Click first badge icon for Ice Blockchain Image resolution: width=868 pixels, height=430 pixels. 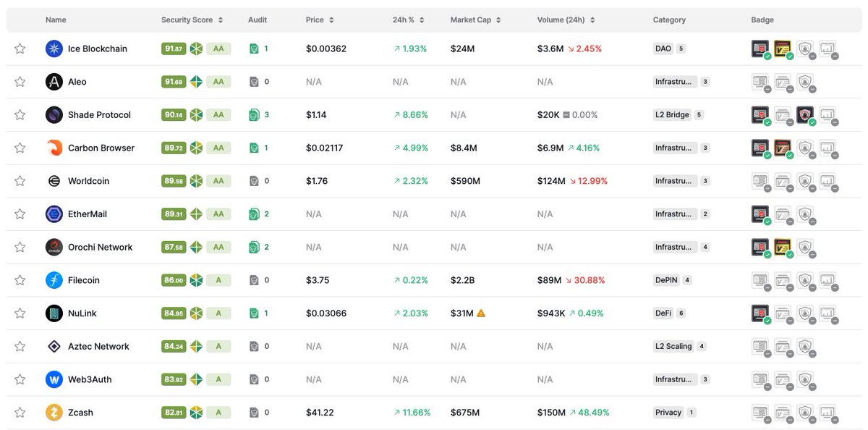(x=761, y=49)
